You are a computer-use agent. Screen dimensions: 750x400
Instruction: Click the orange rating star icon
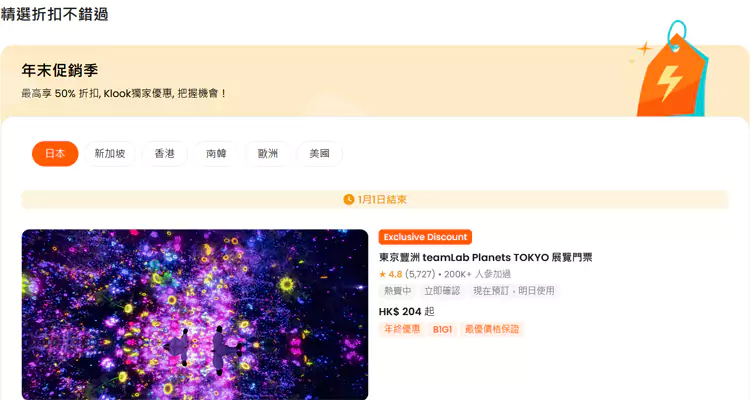(x=383, y=274)
